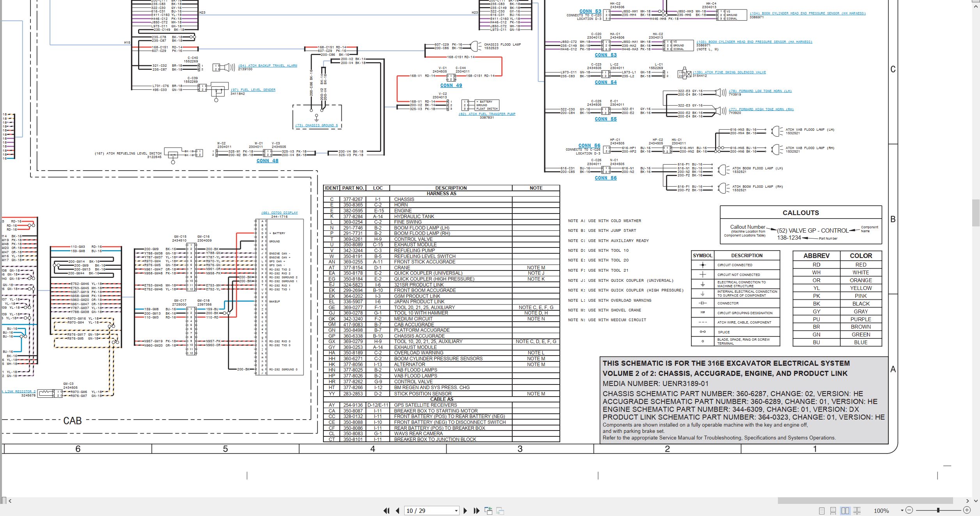Switch to single page layout
980x516 pixels.
tap(822, 511)
